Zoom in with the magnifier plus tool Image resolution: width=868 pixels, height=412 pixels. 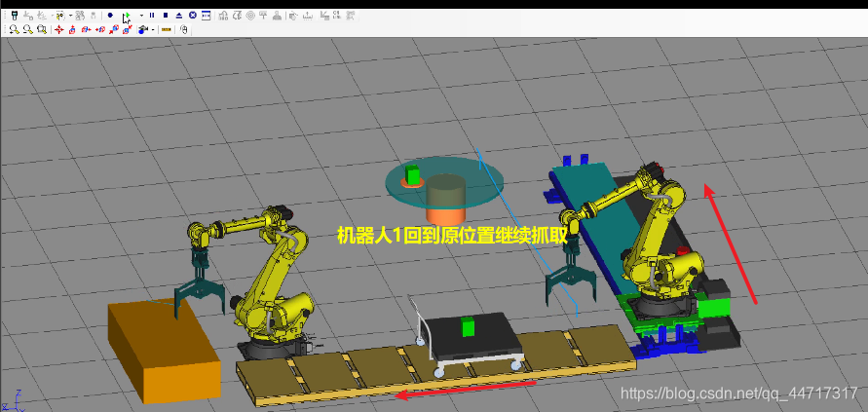[14, 29]
